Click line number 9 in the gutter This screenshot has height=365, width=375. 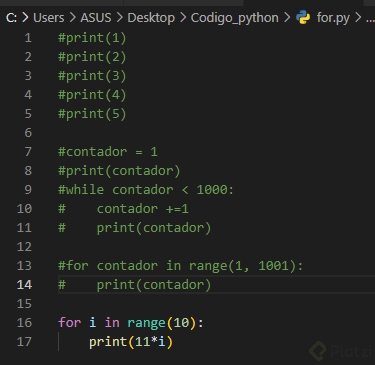coord(28,190)
